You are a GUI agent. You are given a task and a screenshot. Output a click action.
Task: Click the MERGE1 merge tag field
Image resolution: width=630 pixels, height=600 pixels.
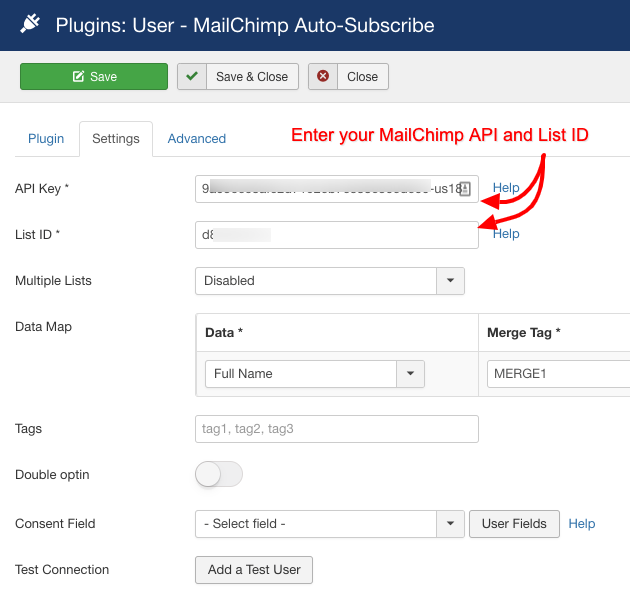558,374
